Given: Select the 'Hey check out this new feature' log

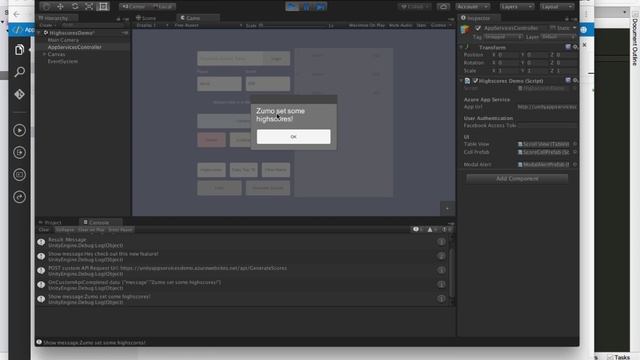Looking at the screenshot, I should pos(243,256).
